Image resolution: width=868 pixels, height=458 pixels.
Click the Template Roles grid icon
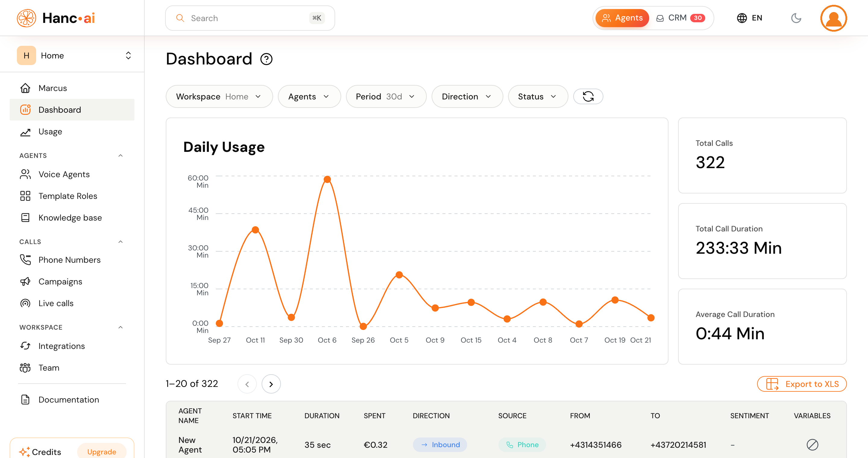tap(25, 196)
